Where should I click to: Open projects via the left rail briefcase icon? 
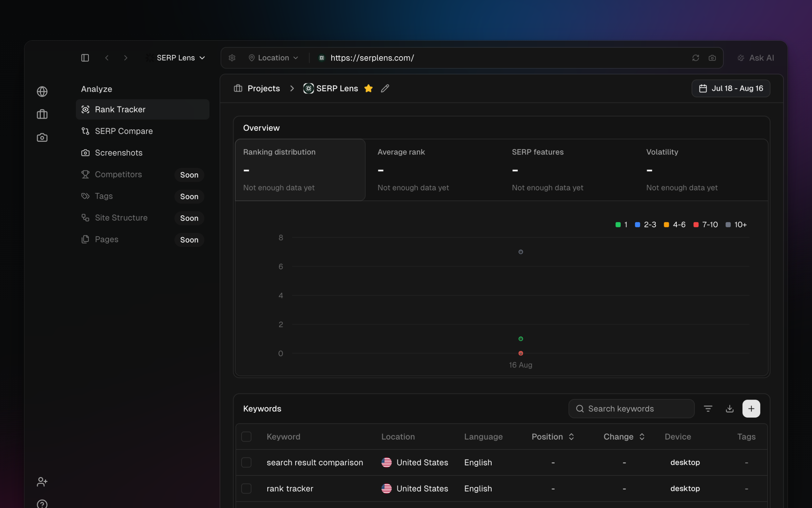coord(42,114)
